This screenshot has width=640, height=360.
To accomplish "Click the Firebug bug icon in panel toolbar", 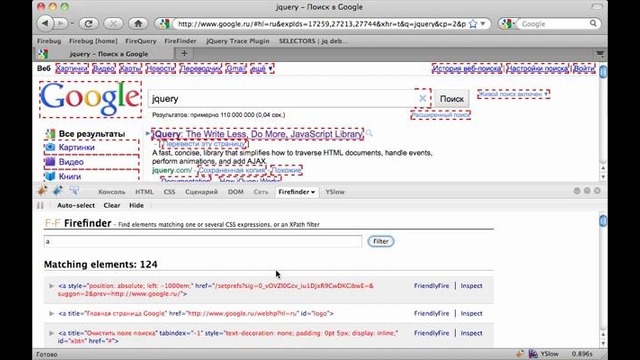I will (42, 191).
